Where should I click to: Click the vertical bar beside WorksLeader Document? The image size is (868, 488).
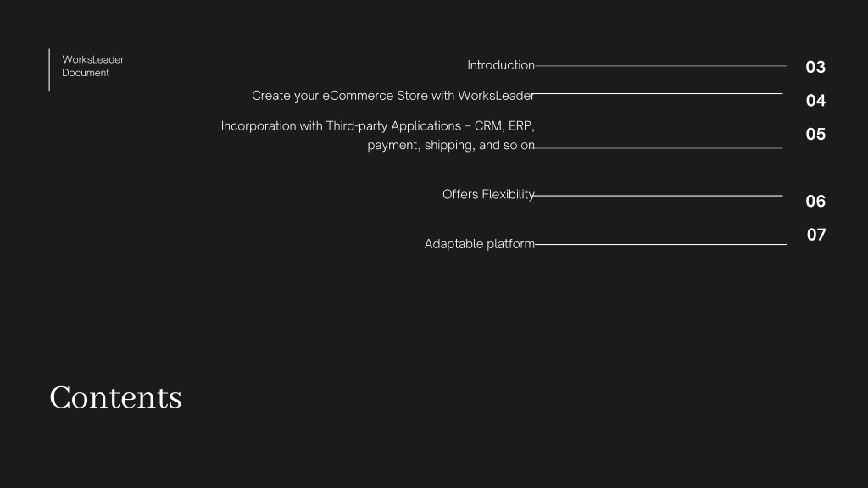(x=49, y=69)
